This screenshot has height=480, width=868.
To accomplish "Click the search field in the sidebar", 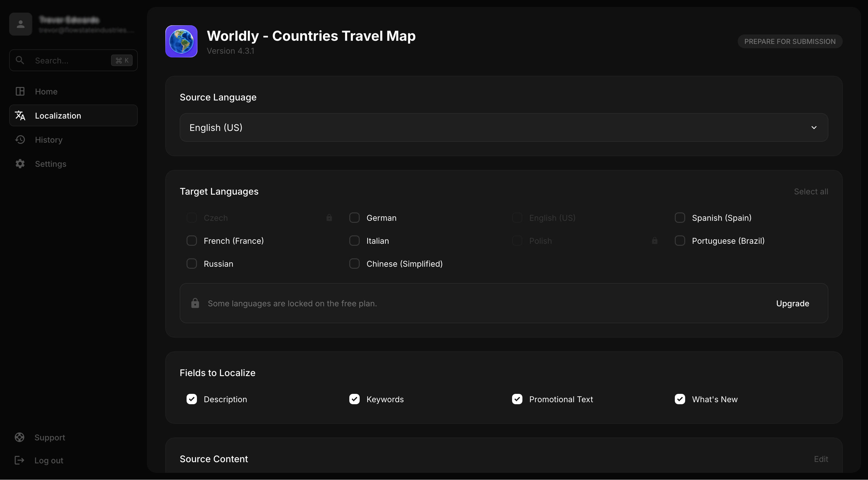I will point(67,60).
